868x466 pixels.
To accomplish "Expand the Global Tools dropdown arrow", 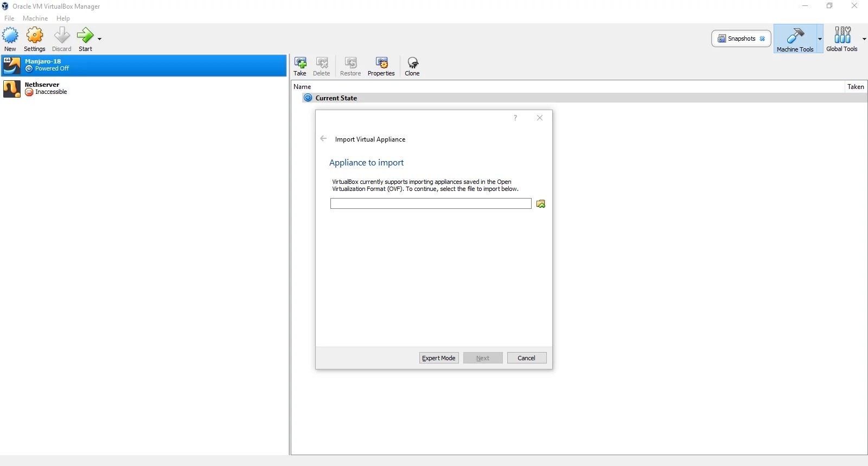I will (x=864, y=39).
